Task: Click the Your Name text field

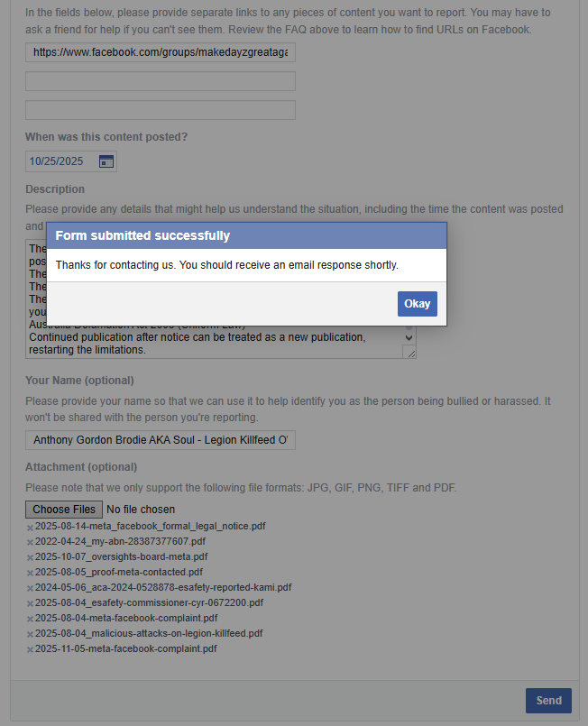Action: [x=161, y=440]
